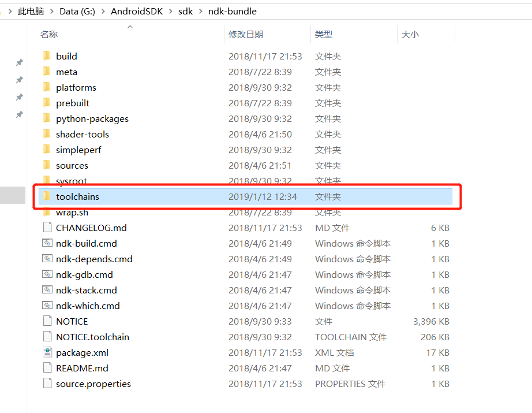Click the ndk-build.cmd script icon
Screen dimensions: 532x413
pyautogui.click(x=47, y=243)
